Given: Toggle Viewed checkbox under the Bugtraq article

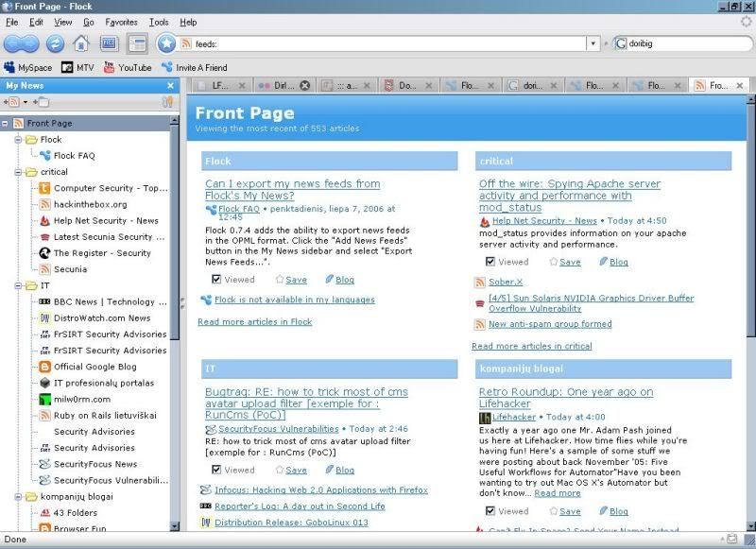Looking at the screenshot, I should (x=216, y=470).
